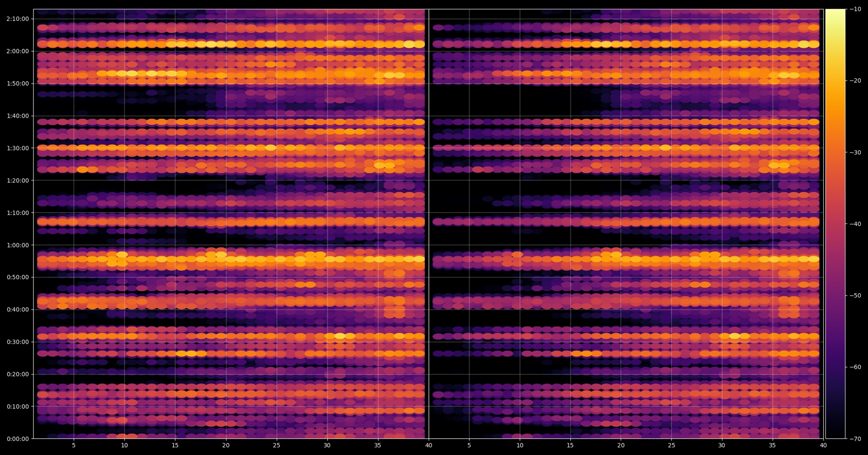Screen dimensions: 868x455
Task: Select the −40 colorbar scale label
Action: 855,224
